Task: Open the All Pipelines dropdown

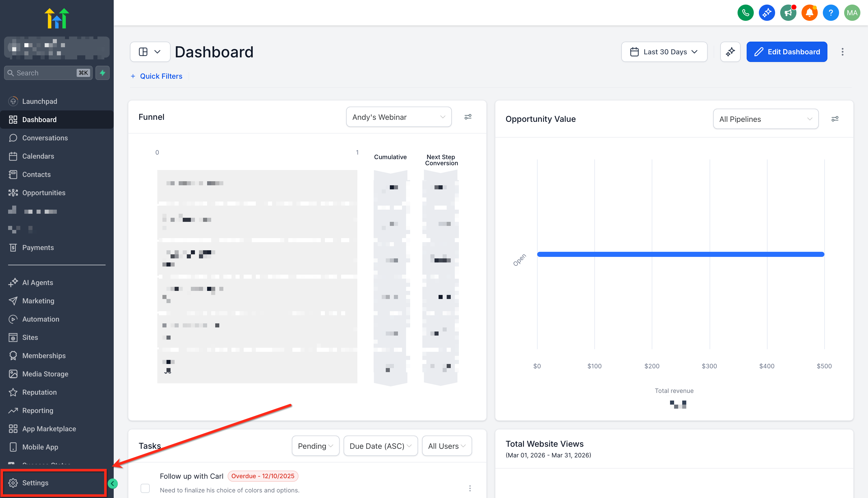Action: point(765,119)
